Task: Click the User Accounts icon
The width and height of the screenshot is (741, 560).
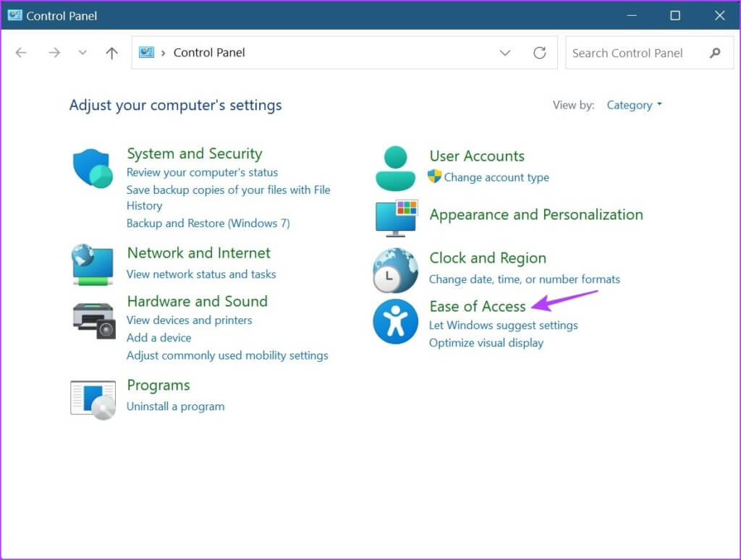Action: 395,165
